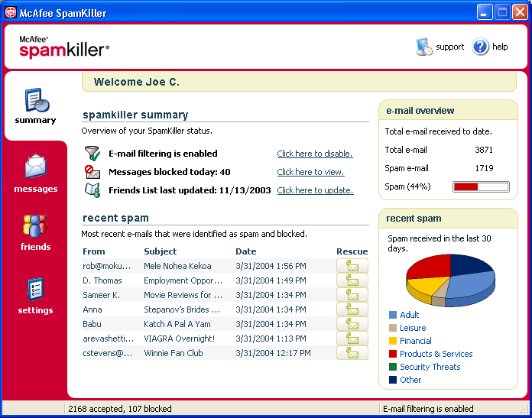
Task: Click the Total e-mail value 3871
Action: coord(484,150)
